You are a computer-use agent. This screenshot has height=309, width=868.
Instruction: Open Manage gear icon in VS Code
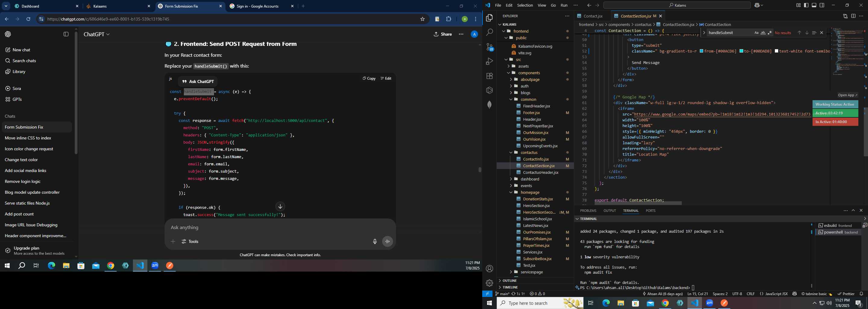(489, 283)
